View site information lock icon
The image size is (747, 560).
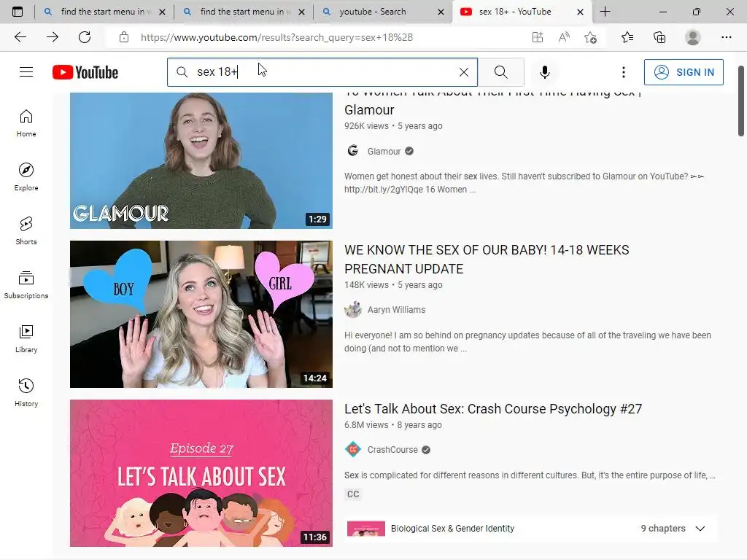tap(124, 37)
